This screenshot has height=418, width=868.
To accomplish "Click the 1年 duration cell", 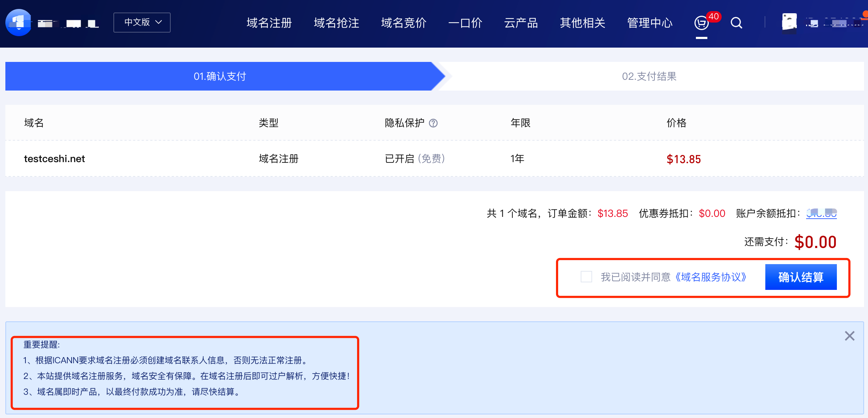I will click(x=517, y=159).
